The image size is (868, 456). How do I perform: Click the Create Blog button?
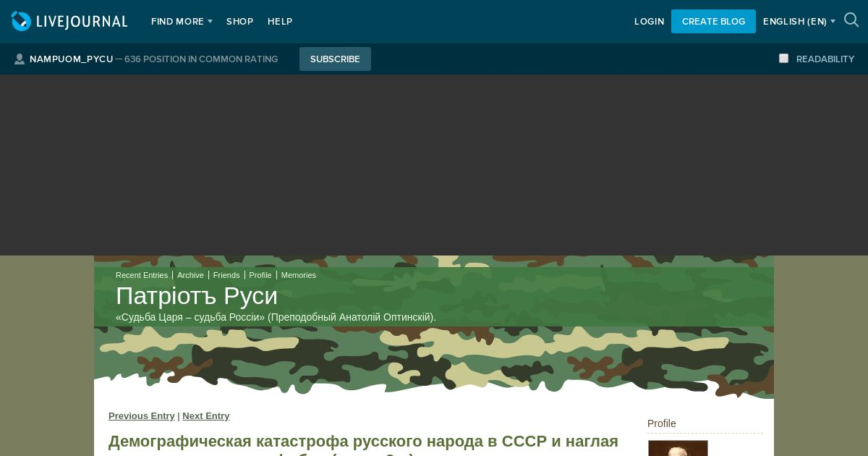click(x=713, y=21)
